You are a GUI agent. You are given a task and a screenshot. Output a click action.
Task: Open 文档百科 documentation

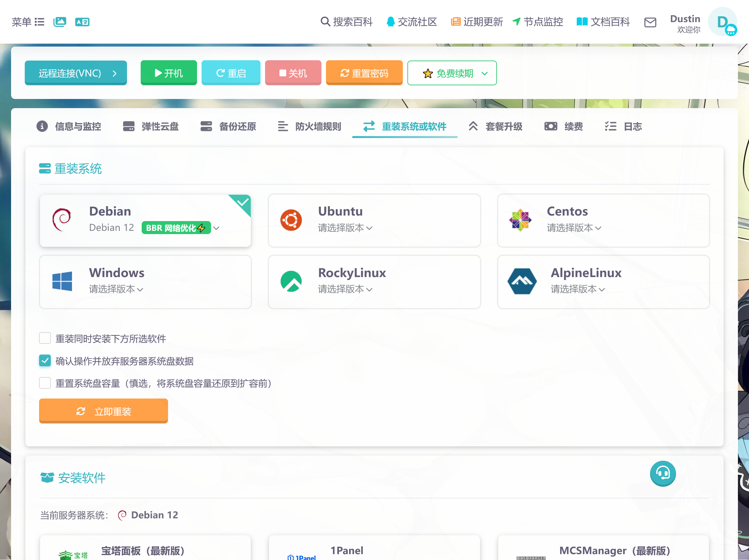tap(603, 22)
